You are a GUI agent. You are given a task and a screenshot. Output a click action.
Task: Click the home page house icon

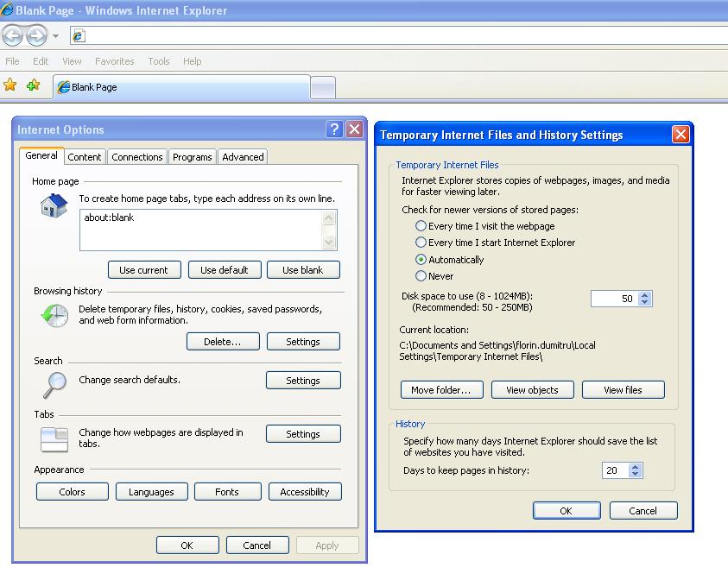pyautogui.click(x=54, y=206)
